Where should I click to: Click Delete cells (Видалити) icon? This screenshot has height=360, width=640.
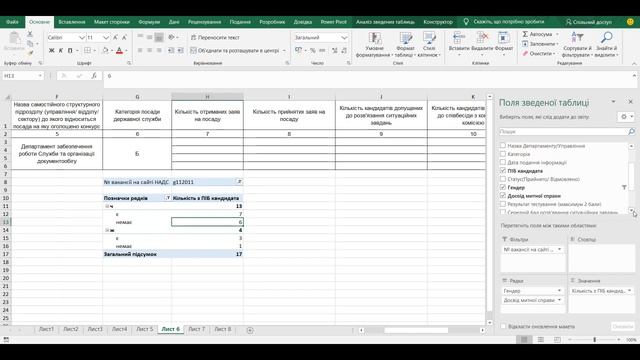(x=482, y=38)
